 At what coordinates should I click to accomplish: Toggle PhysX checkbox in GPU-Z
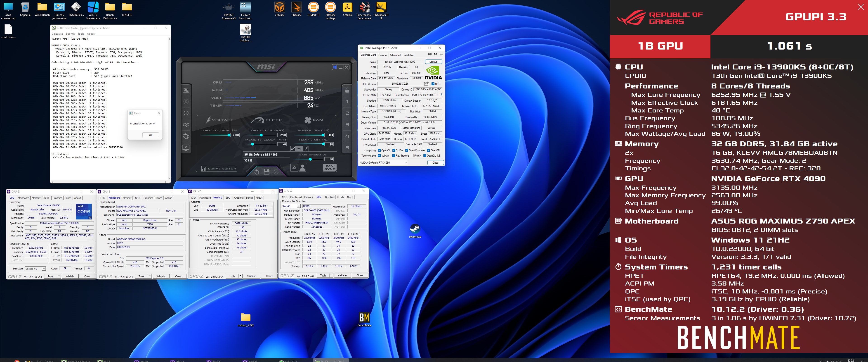click(412, 155)
